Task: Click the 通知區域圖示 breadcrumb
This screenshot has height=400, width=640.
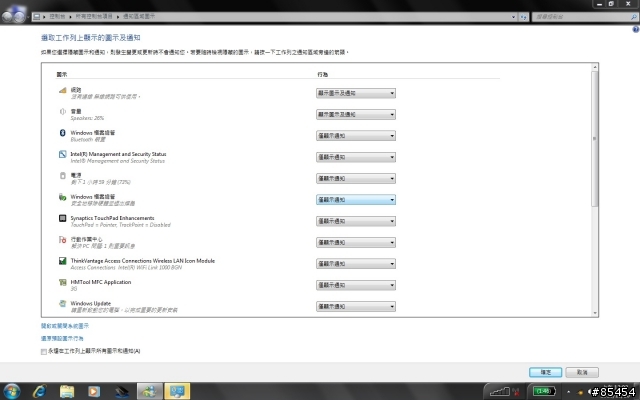Action: point(139,16)
